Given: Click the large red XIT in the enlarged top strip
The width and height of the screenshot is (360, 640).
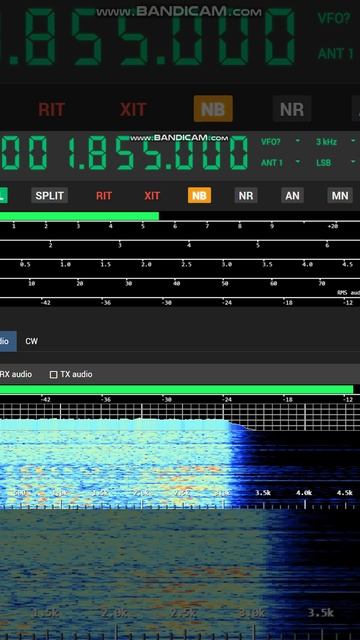Looking at the screenshot, I should coord(133,109).
